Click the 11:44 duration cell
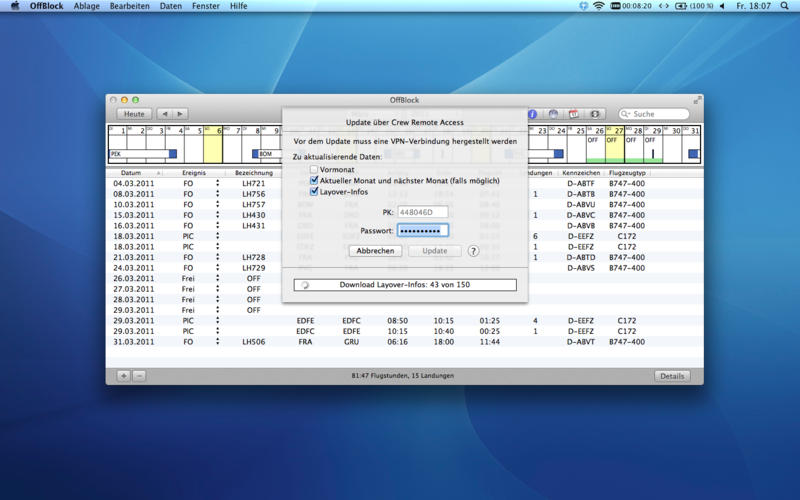The height and width of the screenshot is (500, 800). [490, 342]
